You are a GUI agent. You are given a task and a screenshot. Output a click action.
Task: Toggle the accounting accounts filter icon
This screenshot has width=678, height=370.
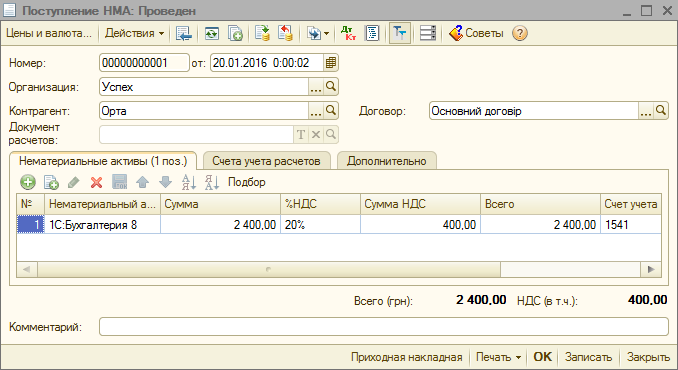click(400, 33)
